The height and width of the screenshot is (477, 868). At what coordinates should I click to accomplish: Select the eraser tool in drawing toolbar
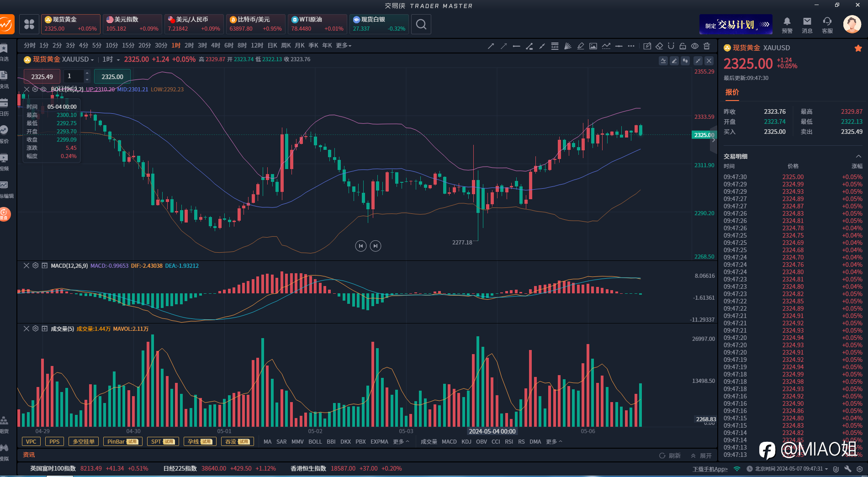click(x=659, y=46)
